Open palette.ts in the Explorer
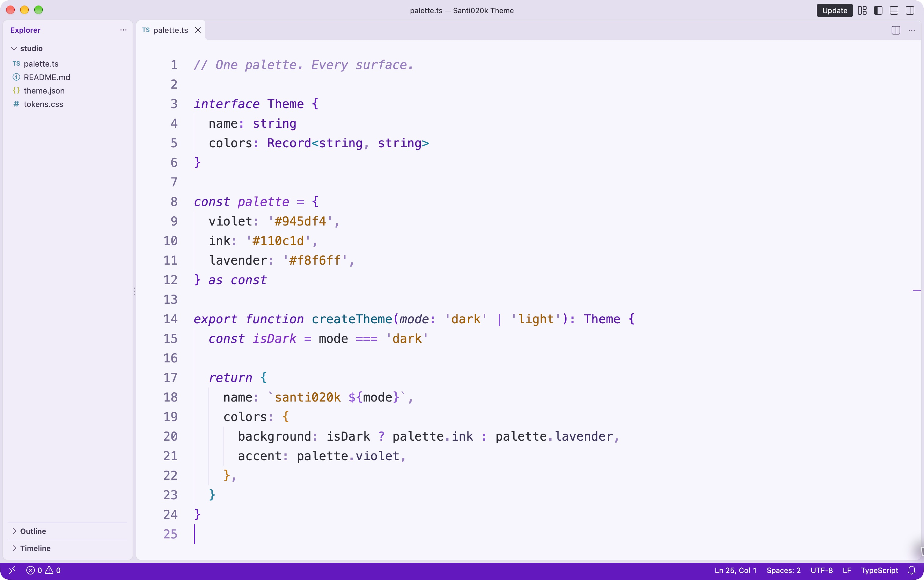Screen dimensions: 924x580 [x=68, y=64]
